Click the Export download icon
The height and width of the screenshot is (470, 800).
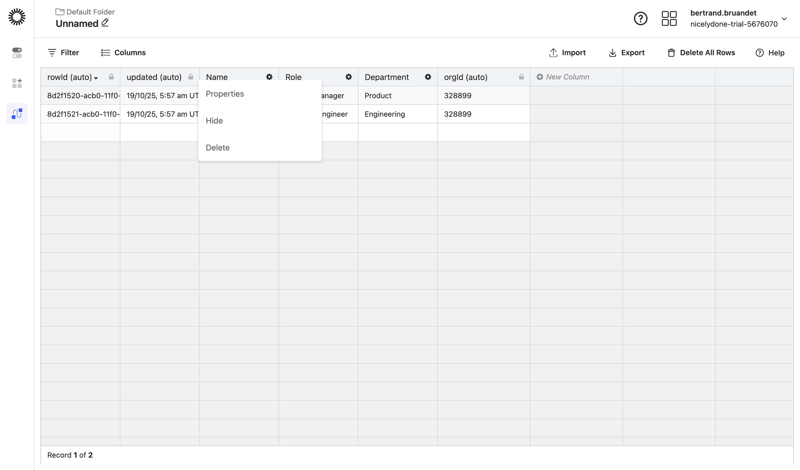coord(612,53)
